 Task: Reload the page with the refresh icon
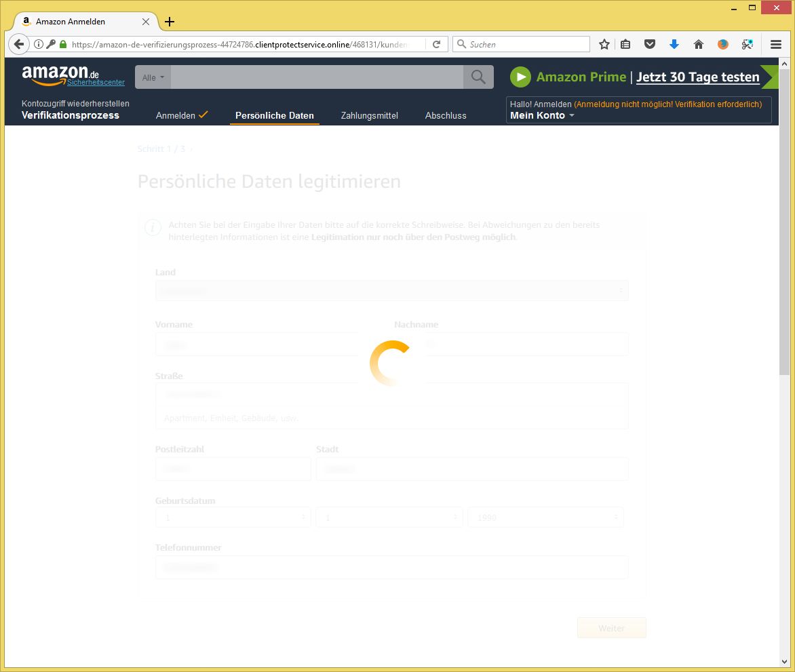(437, 44)
